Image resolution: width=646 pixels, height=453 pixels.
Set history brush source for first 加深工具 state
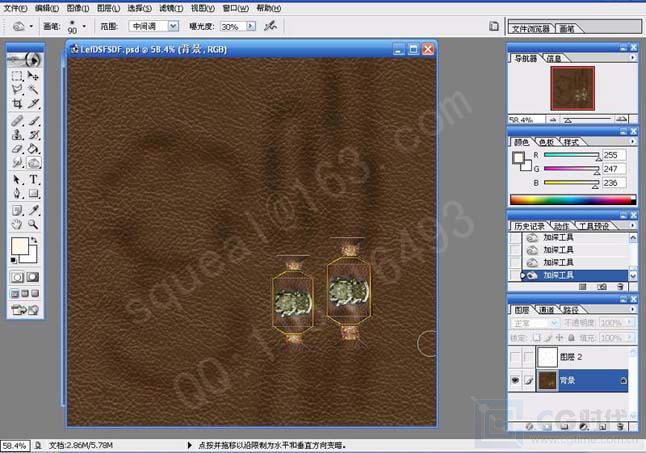515,238
